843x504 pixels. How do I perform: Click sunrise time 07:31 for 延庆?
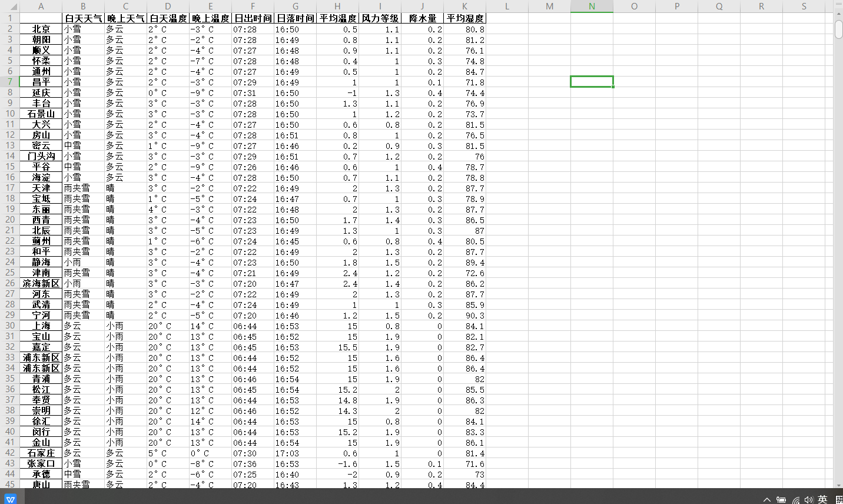click(x=253, y=92)
